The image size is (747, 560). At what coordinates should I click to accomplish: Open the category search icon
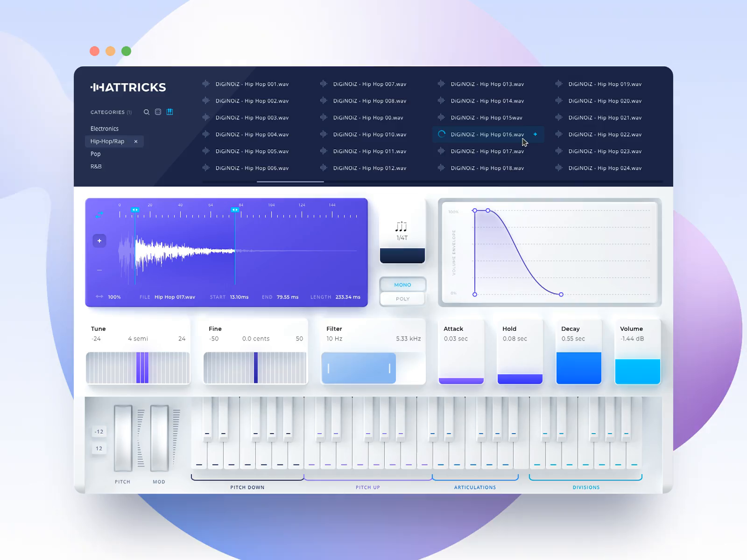pos(147,112)
